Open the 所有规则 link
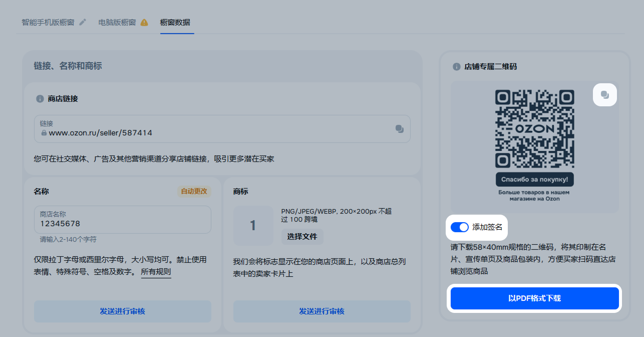 (156, 272)
